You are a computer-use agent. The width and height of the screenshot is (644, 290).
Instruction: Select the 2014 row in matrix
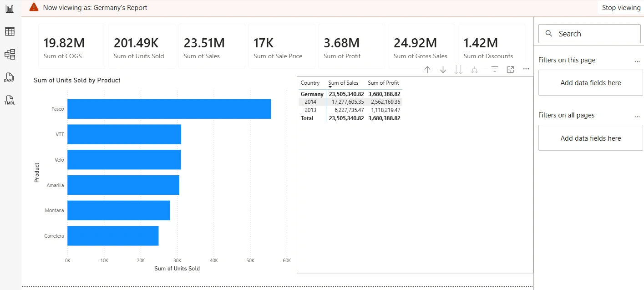point(350,102)
